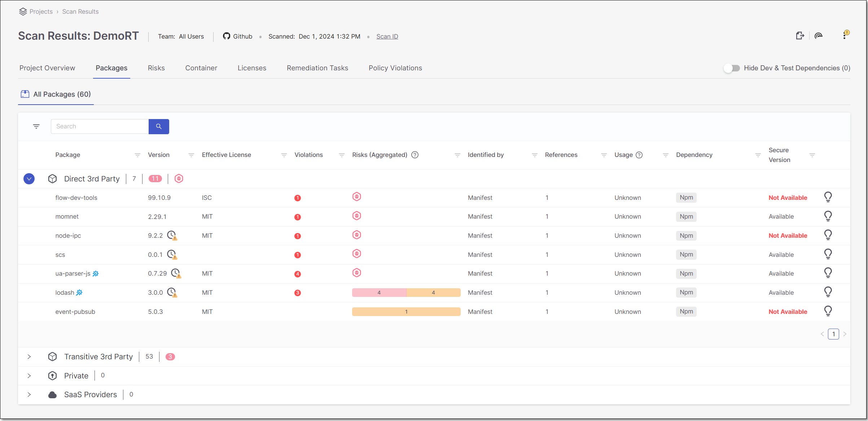The height and width of the screenshot is (421, 868).
Task: Click the reachability icon next to ua-parser-js
Action: [x=95, y=273]
